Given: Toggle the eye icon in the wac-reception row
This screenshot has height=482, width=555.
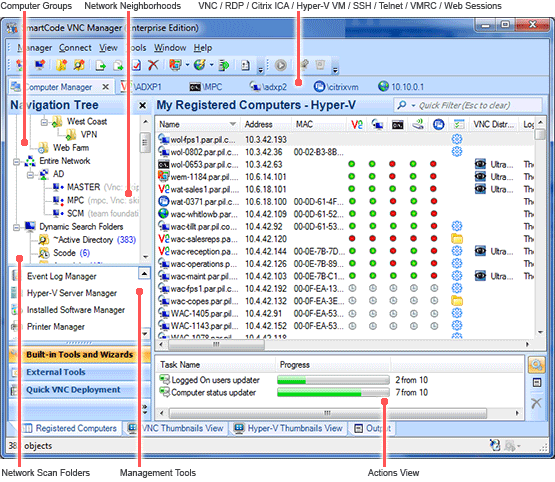Looking at the screenshot, I should click(480, 251).
